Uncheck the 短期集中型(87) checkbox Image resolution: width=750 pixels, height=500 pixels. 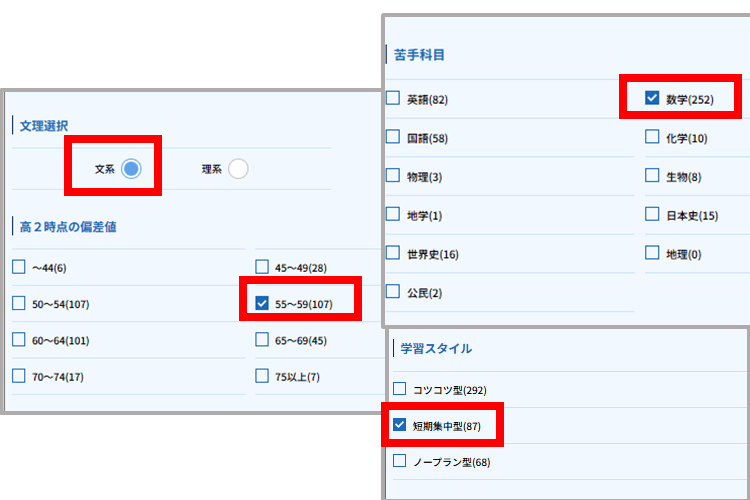pos(399,425)
